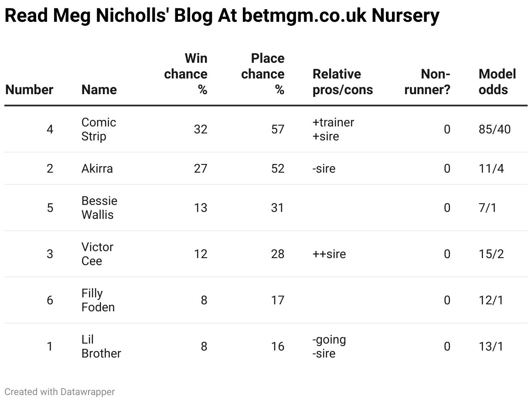Viewport: 532px width, 402px height.
Task: Select the Comic Strip name cell
Action: (x=99, y=129)
